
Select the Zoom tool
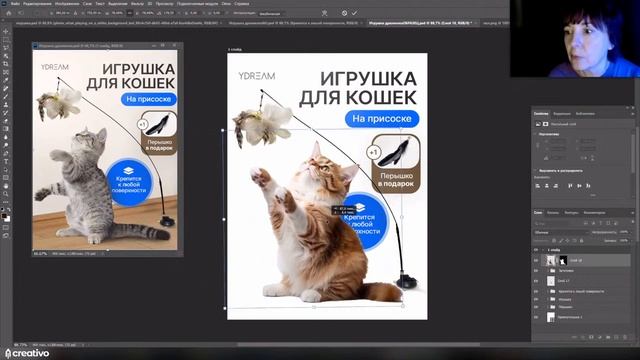[x=6, y=194]
